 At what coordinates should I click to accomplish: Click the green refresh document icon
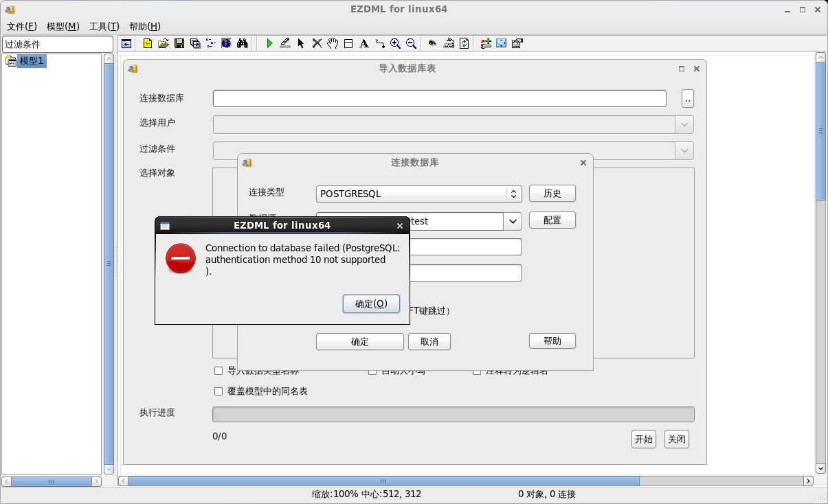(465, 43)
